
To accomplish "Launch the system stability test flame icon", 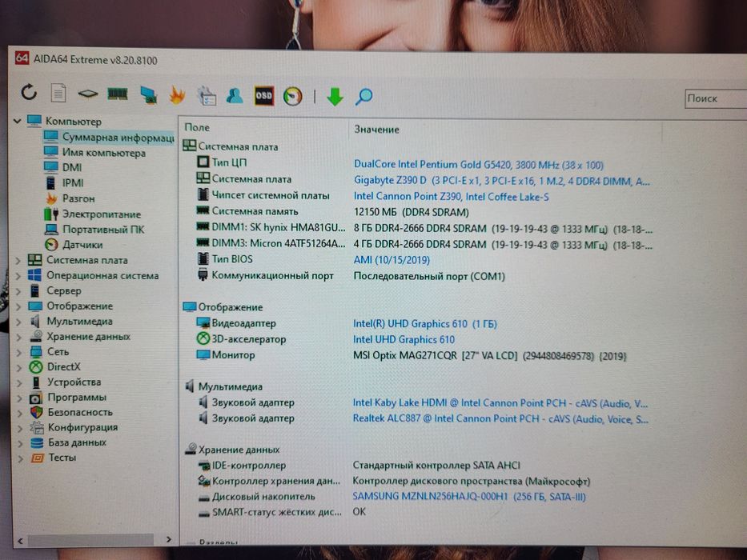I will 177,94.
